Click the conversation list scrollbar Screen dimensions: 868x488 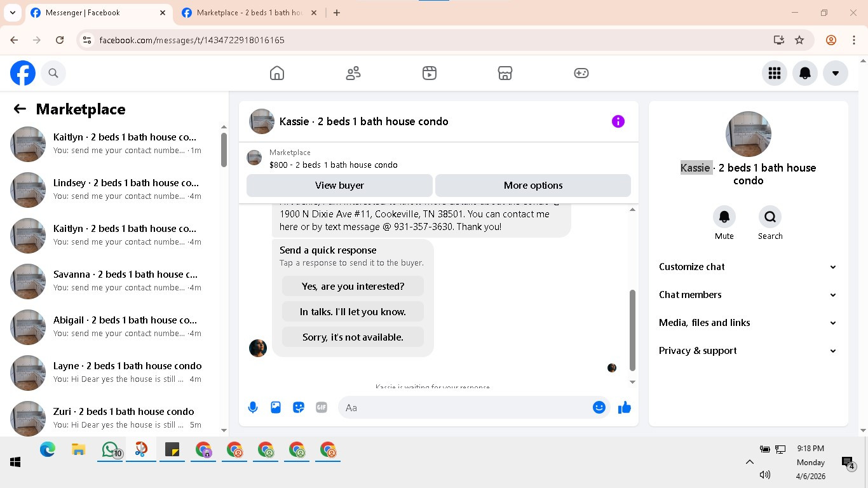coord(224,150)
